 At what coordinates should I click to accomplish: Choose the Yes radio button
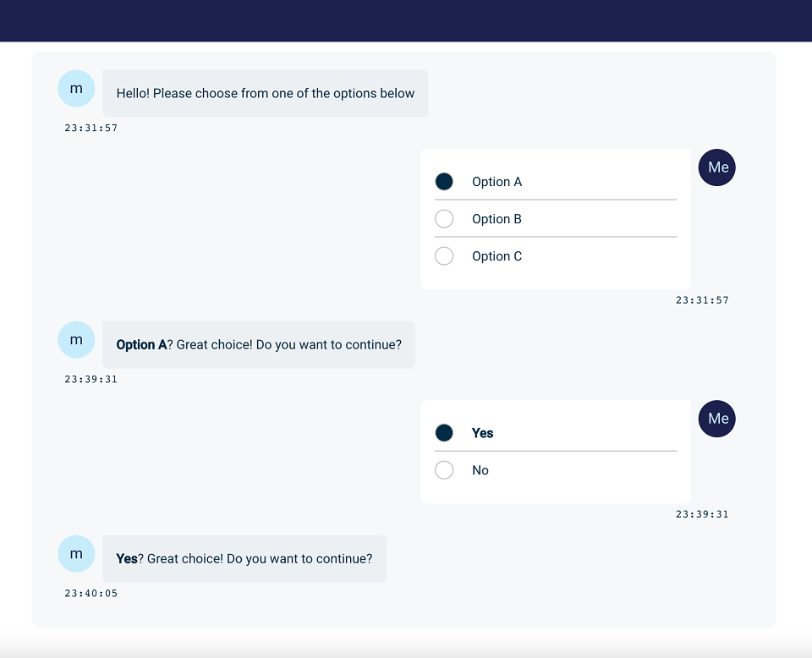click(x=444, y=433)
